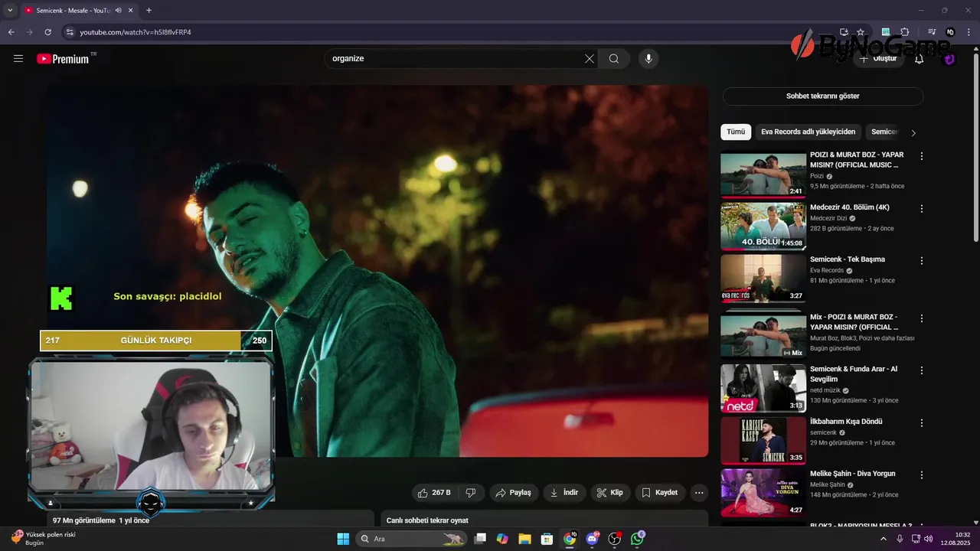
Task: Click the Kaydet save button
Action: point(660,493)
